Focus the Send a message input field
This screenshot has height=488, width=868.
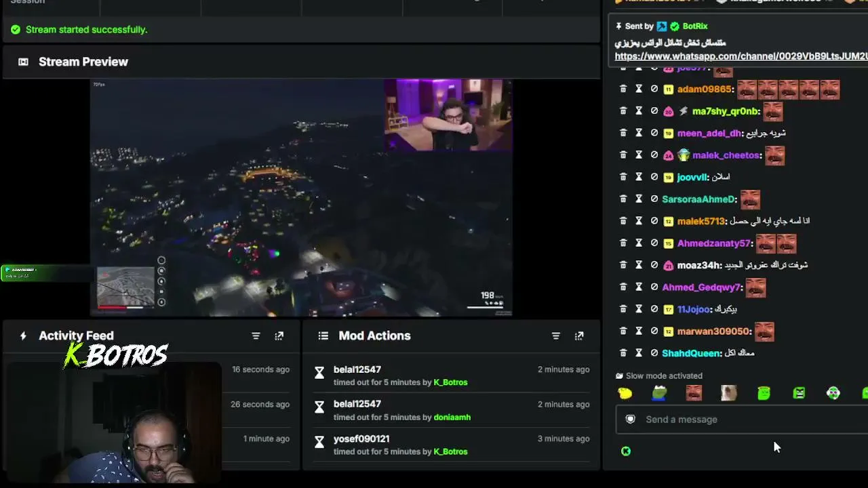pyautogui.click(x=742, y=420)
